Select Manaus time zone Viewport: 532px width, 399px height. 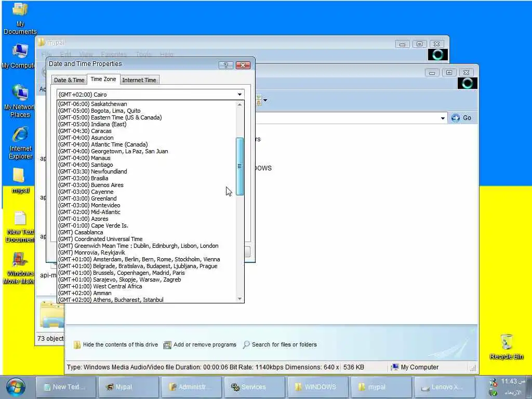coord(147,158)
